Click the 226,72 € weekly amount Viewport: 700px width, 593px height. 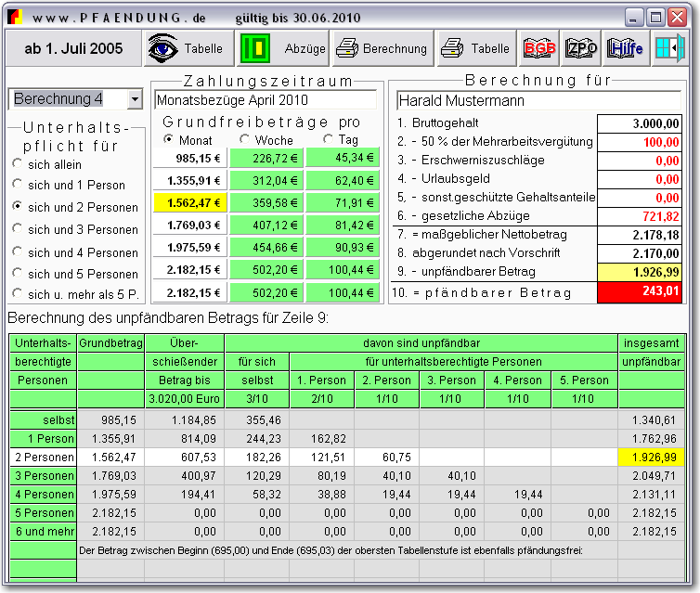pos(266,158)
